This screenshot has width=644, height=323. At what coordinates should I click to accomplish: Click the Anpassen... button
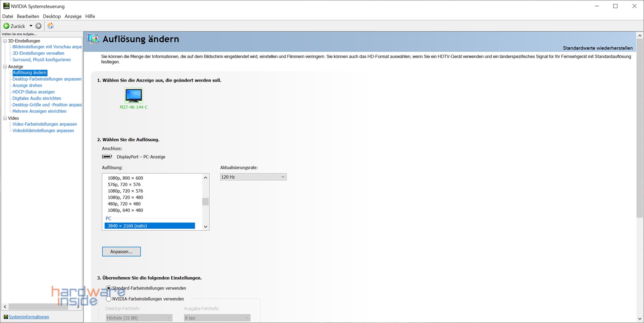[x=121, y=251]
